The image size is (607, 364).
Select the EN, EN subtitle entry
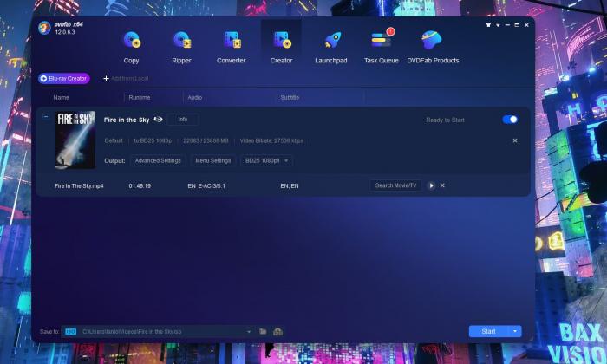[x=290, y=186]
